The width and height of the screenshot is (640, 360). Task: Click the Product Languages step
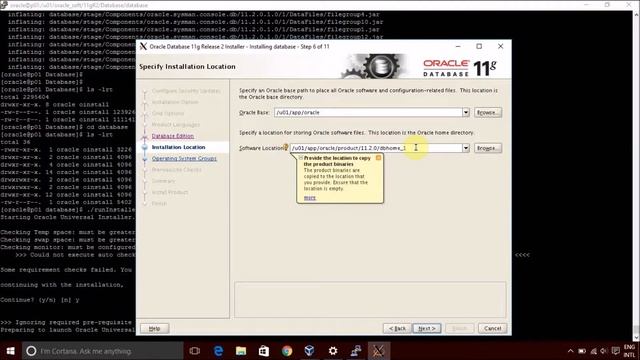point(176,124)
